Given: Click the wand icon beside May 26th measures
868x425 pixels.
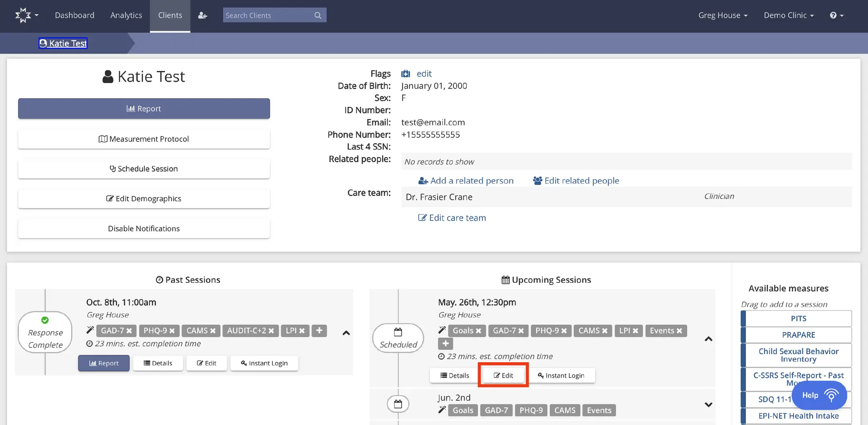Looking at the screenshot, I should click(442, 329).
